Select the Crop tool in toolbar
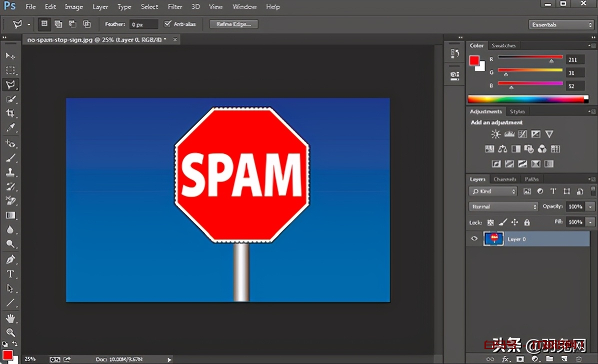This screenshot has width=598, height=364. 10,113
